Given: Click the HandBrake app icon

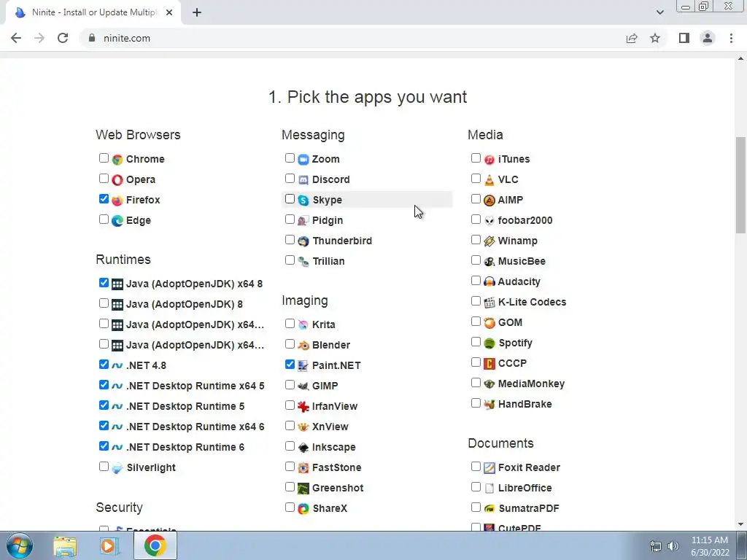Looking at the screenshot, I should coord(489,405).
